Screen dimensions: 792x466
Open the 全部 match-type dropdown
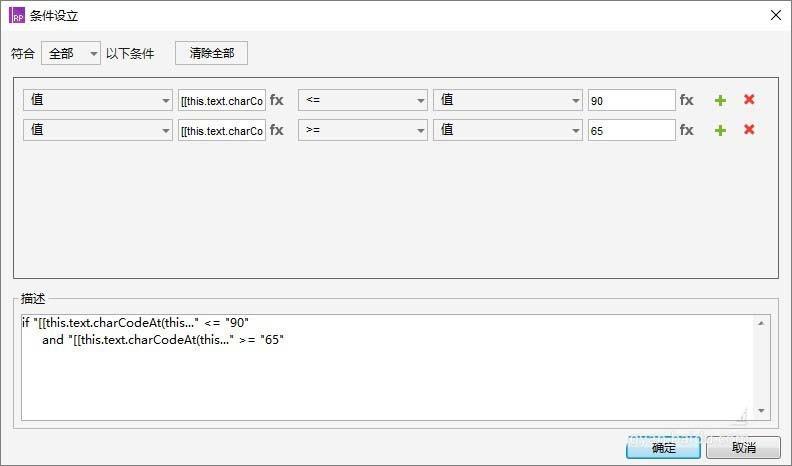point(71,53)
